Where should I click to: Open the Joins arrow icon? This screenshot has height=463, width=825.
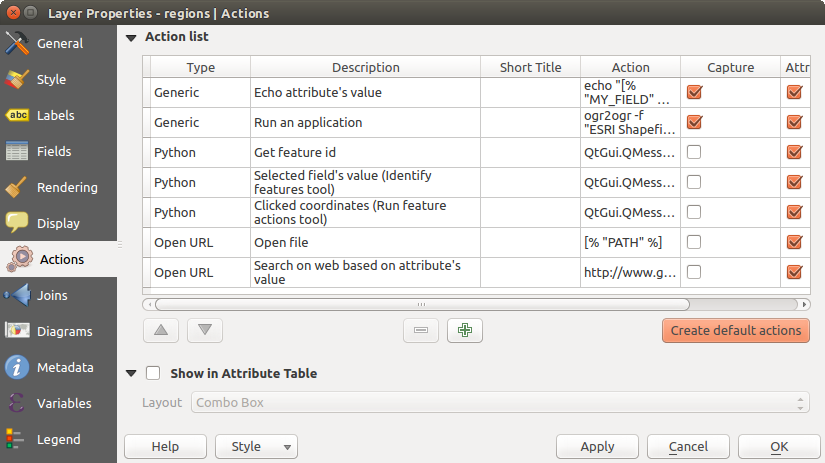pos(17,296)
